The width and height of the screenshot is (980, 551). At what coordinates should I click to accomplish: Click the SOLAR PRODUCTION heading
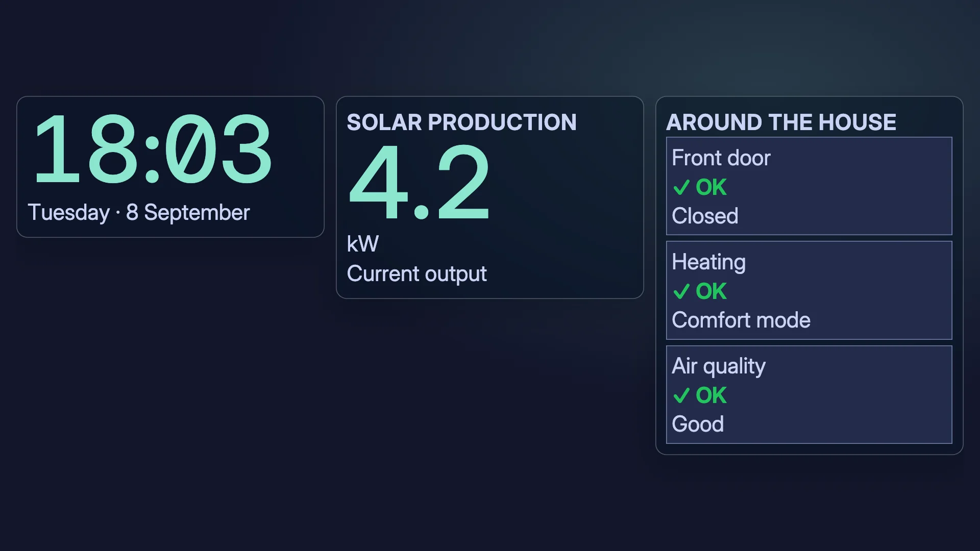(461, 122)
